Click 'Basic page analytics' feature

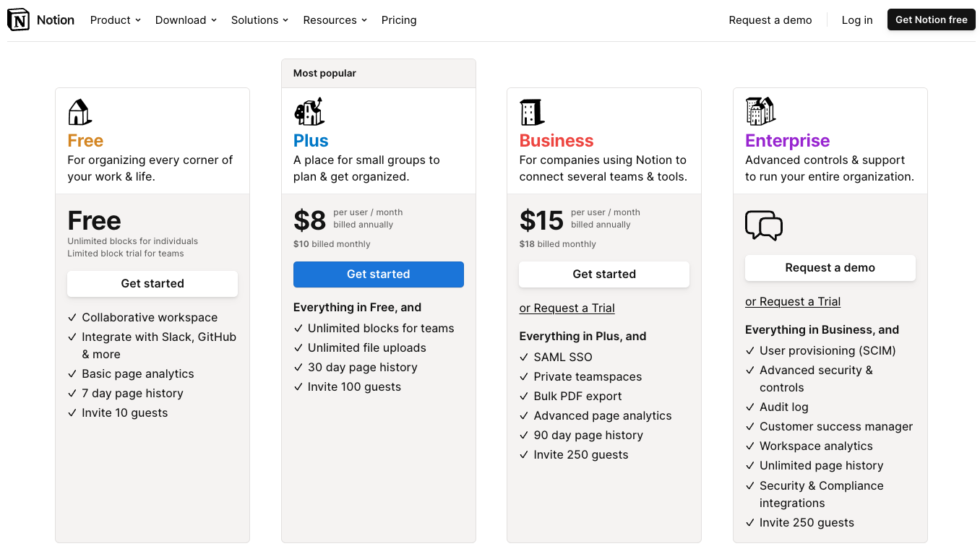coord(138,374)
